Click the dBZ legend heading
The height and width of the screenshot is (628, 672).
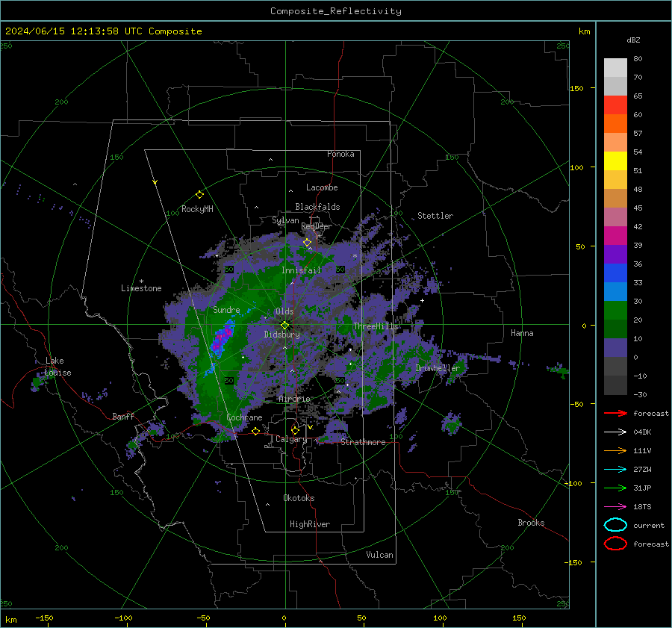point(633,40)
